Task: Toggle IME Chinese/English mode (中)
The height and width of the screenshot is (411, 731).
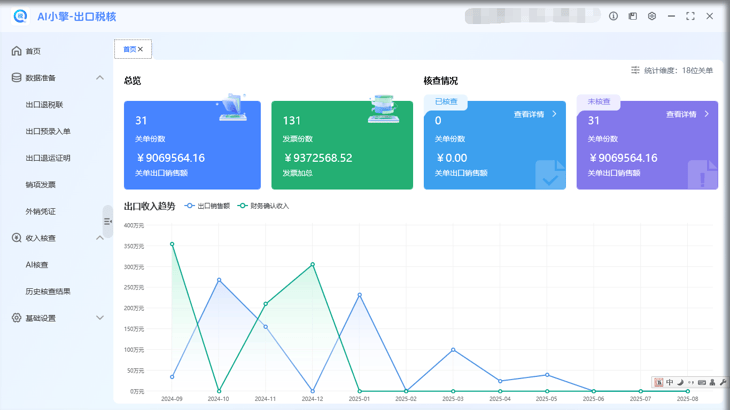Action: click(x=669, y=382)
